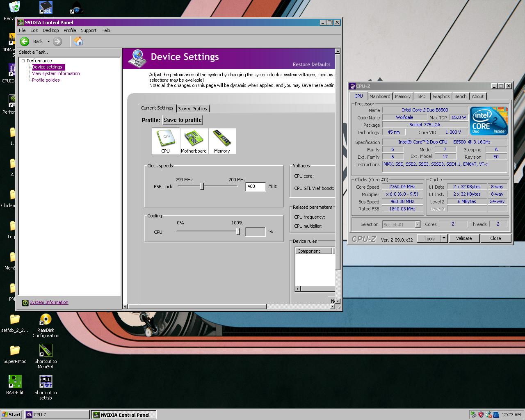The height and width of the screenshot is (420, 525).
Task: Switch to NVIDIA Control Panel taskbar button
Action: [x=124, y=415]
